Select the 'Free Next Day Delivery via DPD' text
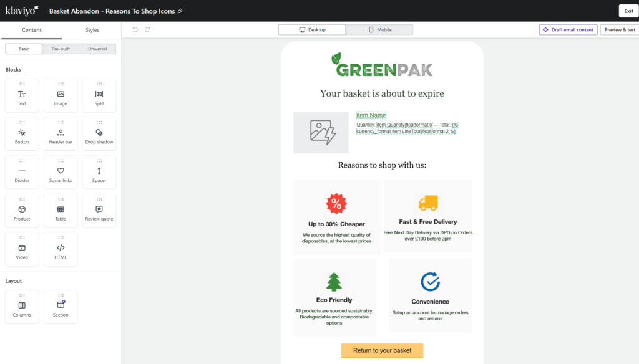 [x=428, y=236]
